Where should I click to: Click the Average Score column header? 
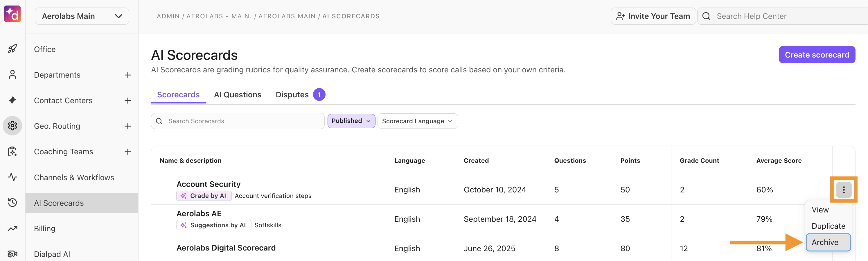[779, 160]
